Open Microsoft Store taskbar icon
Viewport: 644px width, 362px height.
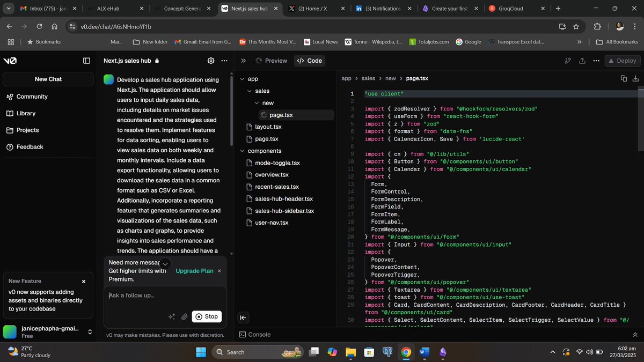[x=369, y=352]
